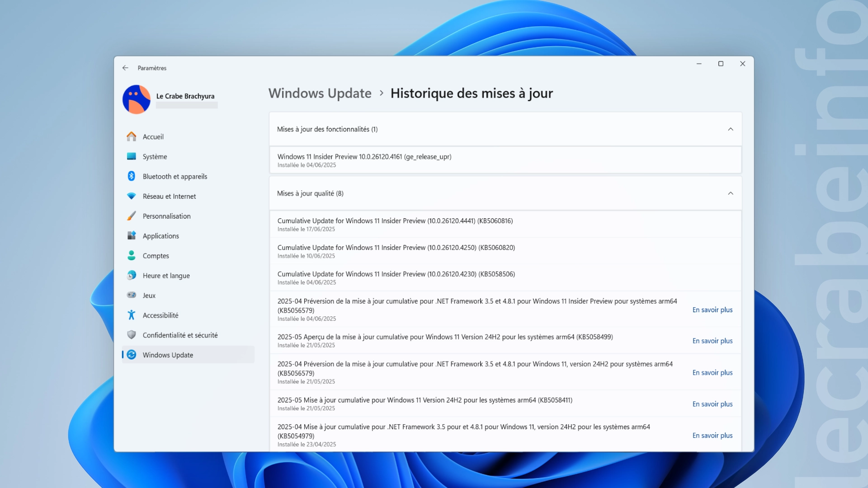Open the Confidentialité et sécurité shield icon

pos(131,335)
